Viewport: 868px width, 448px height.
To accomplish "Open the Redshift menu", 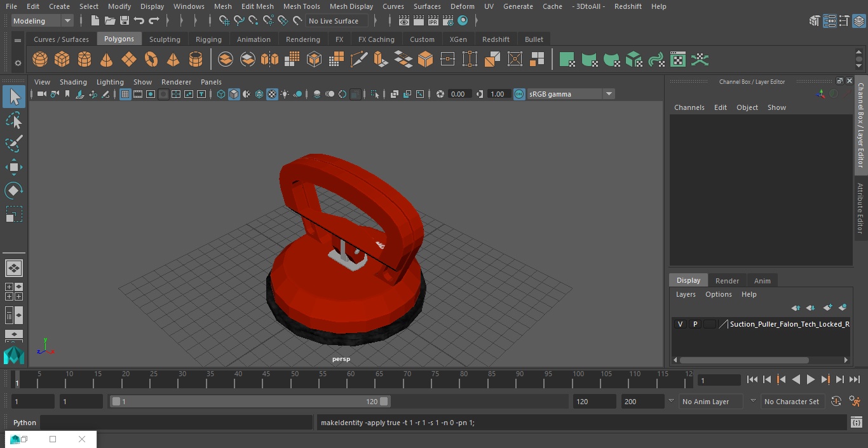I will pyautogui.click(x=628, y=6).
